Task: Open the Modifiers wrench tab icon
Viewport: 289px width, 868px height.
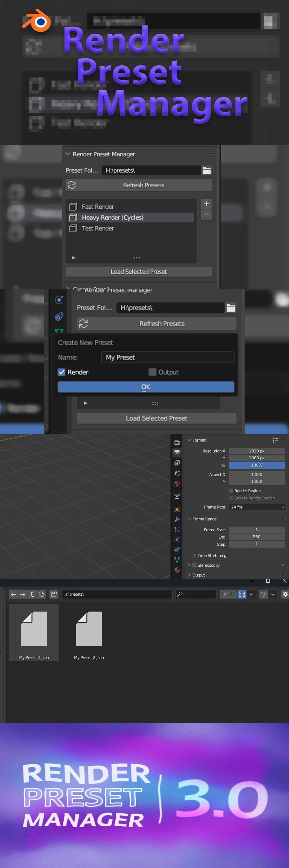Action: click(x=177, y=519)
